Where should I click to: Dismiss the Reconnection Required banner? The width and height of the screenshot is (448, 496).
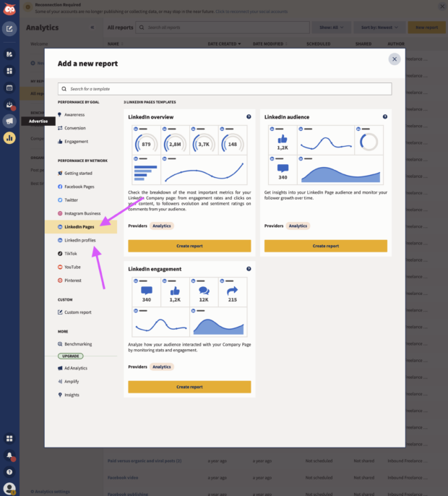(442, 7)
